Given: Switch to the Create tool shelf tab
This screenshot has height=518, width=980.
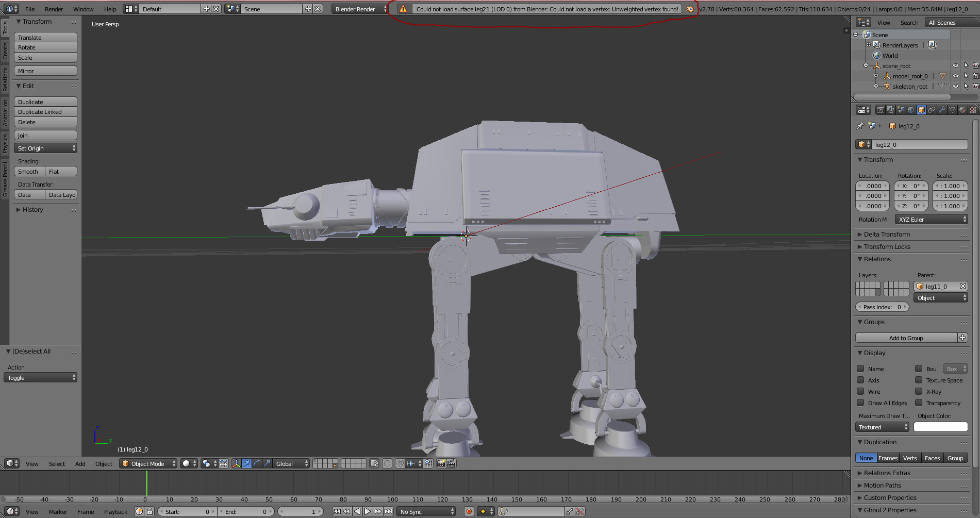Looking at the screenshot, I should pos(5,51).
